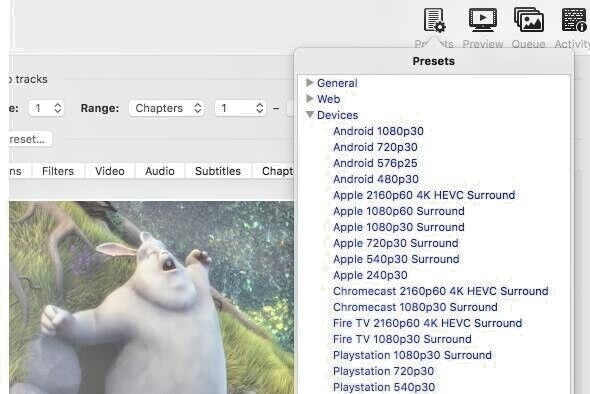This screenshot has width=590, height=394.
Task: Switch to the Video tab
Action: pos(110,171)
